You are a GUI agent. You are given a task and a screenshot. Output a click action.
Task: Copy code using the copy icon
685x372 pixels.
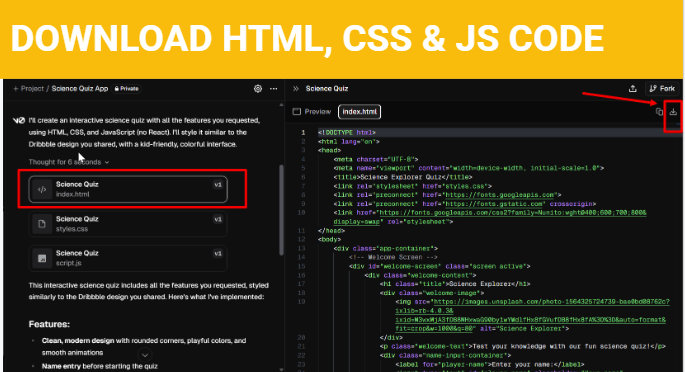tap(659, 112)
